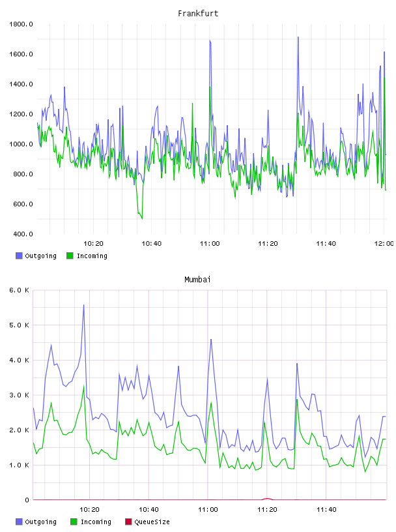Click the Outgoing label in Frankfurt legend

coord(40,256)
